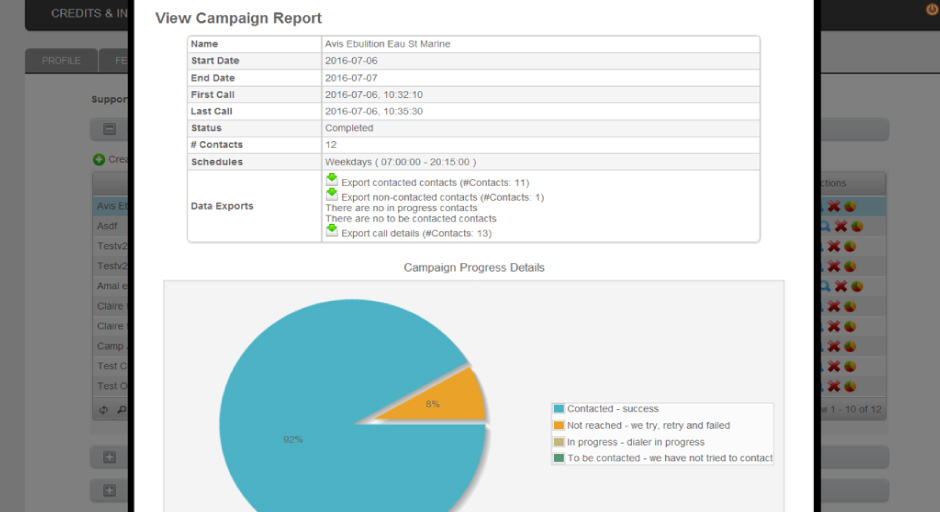Click the orange 'Not reached' legend swatch

tap(559, 425)
